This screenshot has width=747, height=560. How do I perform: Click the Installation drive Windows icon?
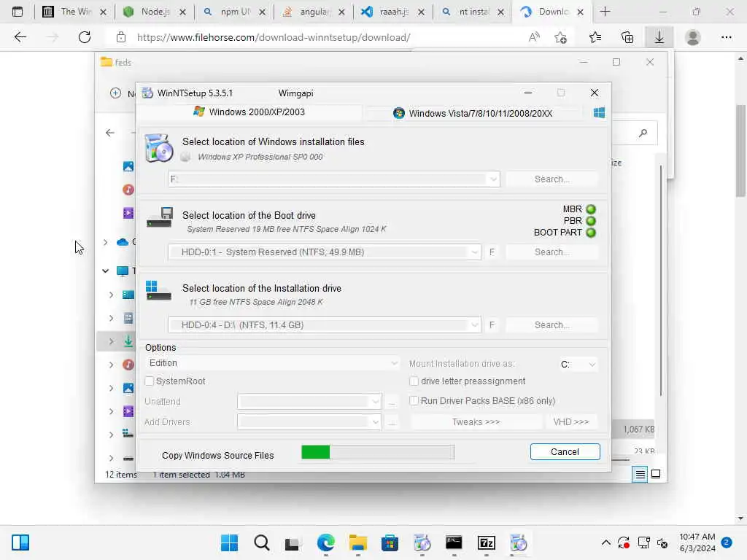pos(158,290)
